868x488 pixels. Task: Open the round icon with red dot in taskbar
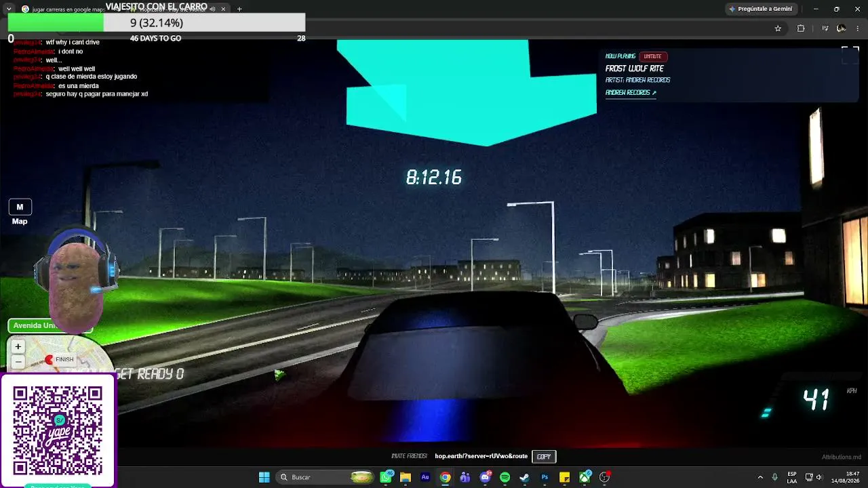pos(604,477)
